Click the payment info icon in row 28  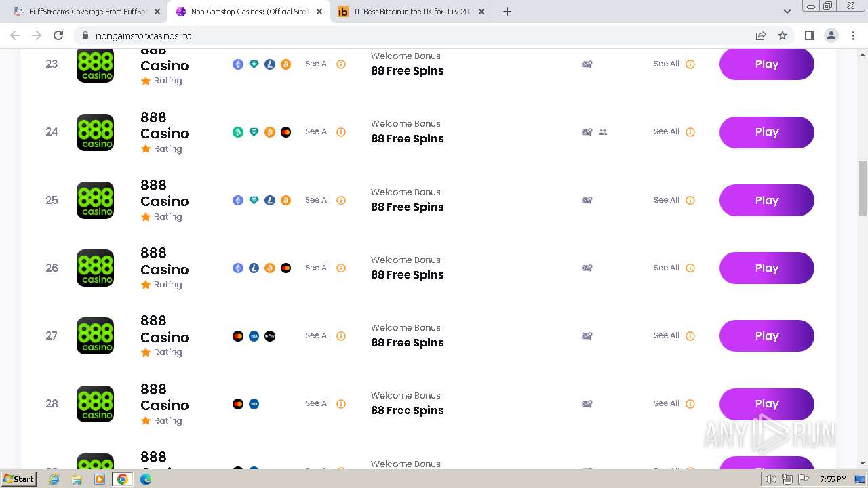(341, 404)
